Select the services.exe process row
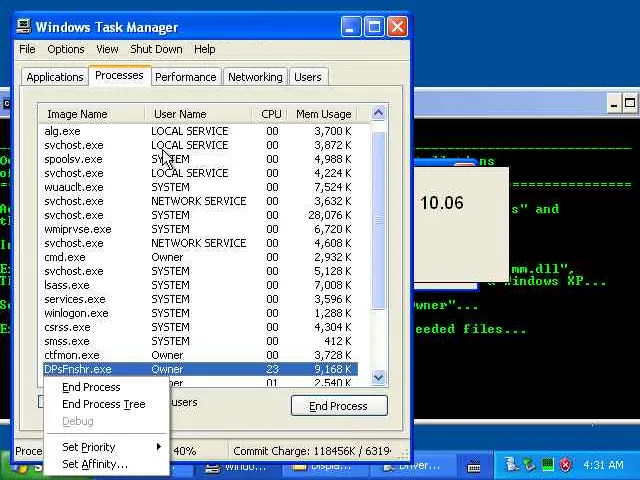This screenshot has height=480, width=640. tap(200, 299)
